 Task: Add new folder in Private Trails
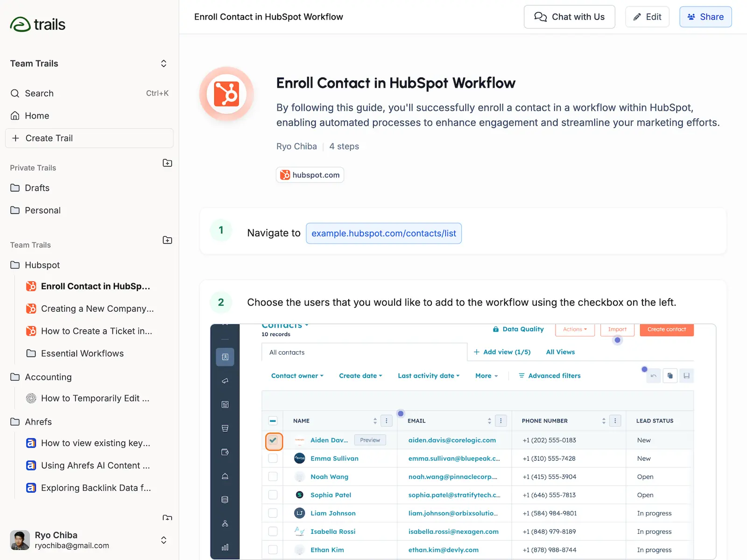[167, 163]
